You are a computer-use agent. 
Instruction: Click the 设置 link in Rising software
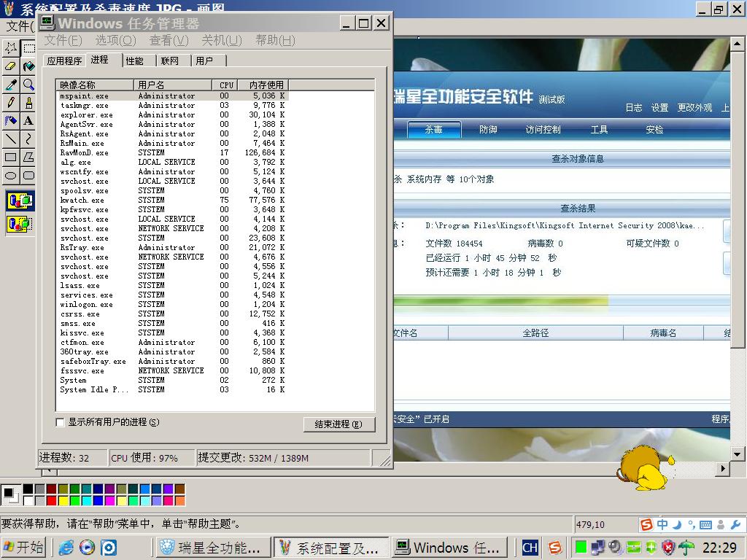(659, 108)
